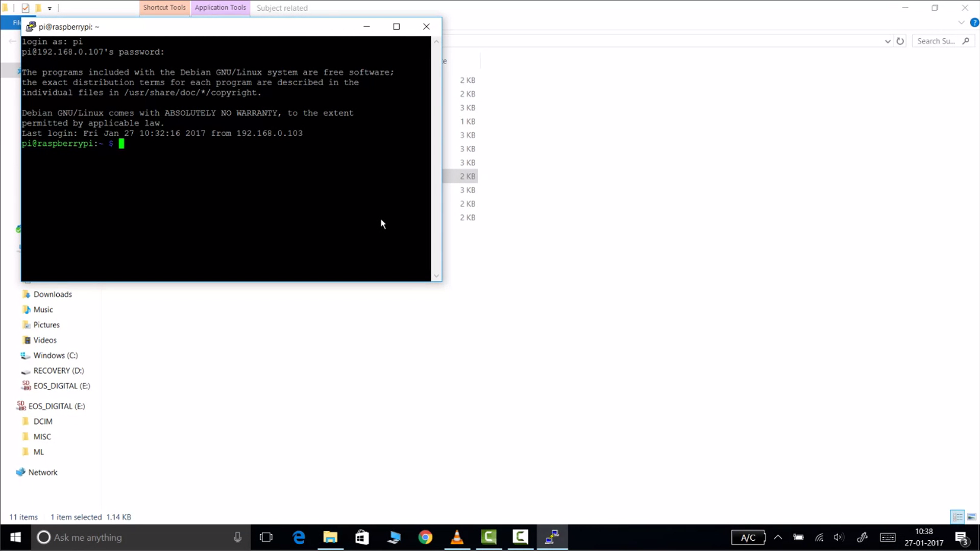Click the microphone icon in the search bar

point(238,537)
